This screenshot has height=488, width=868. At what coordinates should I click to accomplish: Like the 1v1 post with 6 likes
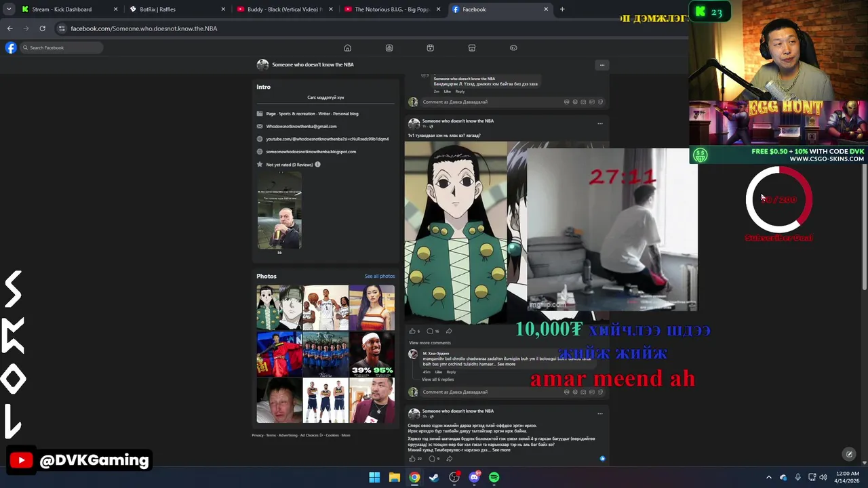tap(412, 331)
